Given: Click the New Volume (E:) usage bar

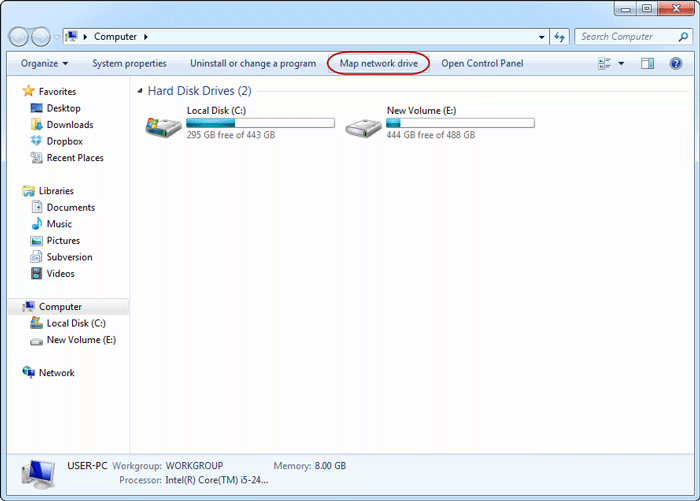Looking at the screenshot, I should coord(460,123).
